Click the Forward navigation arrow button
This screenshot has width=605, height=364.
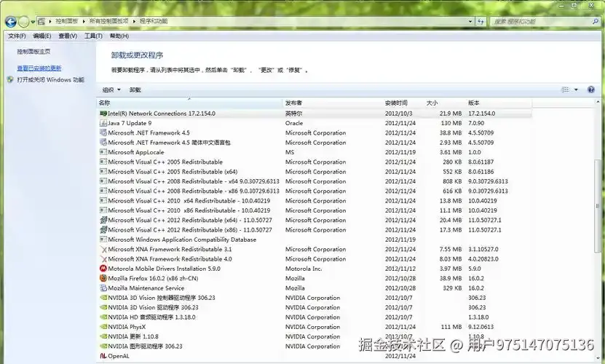(23, 22)
